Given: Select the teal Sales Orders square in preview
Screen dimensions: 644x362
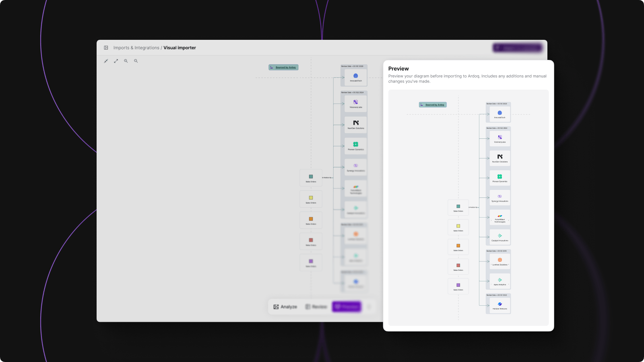Looking at the screenshot, I should 458,207.
